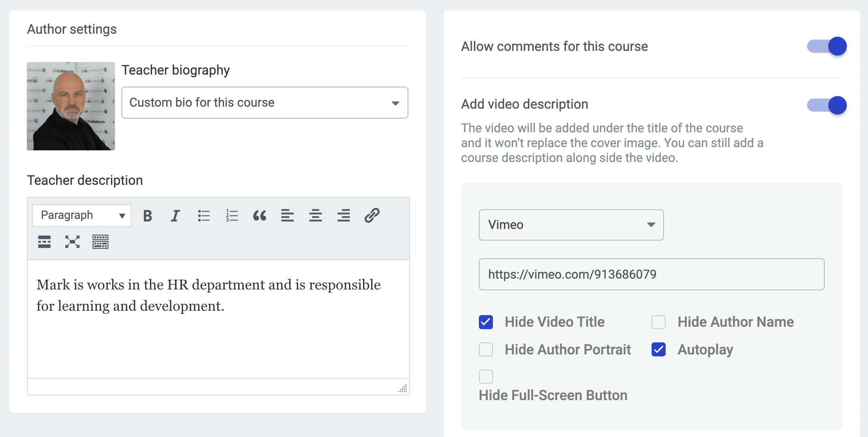Right align the description text
Screen dimensions: 868x437
[x=343, y=215]
